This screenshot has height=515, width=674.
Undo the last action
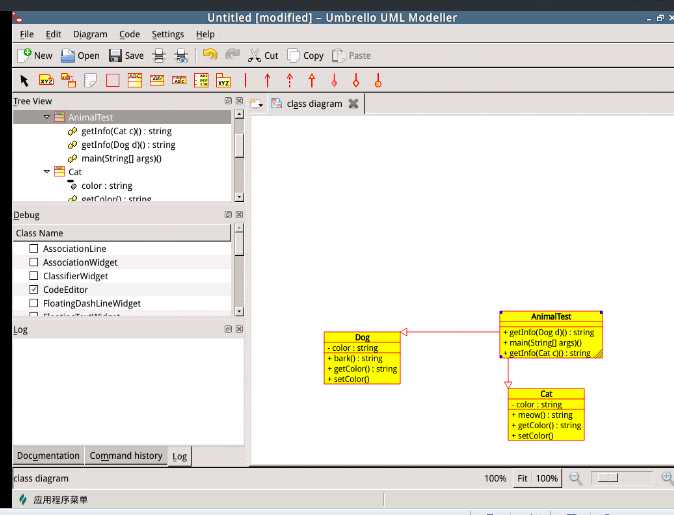(x=210, y=55)
